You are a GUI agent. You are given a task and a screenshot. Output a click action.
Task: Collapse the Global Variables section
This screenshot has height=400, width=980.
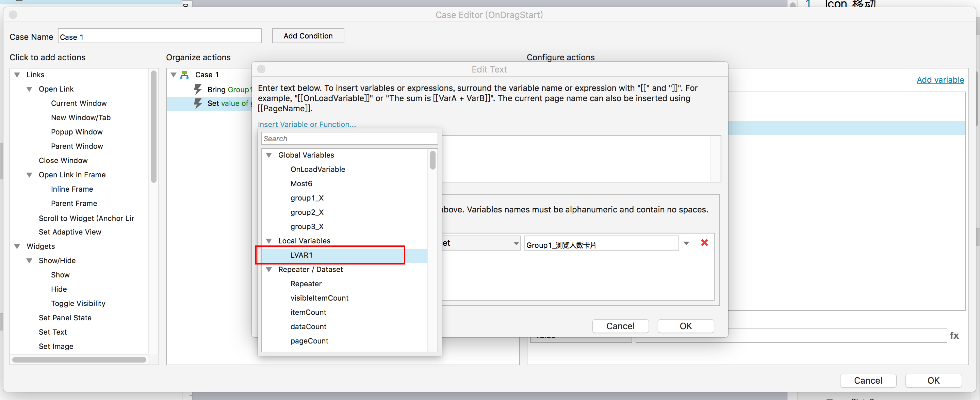[269, 155]
